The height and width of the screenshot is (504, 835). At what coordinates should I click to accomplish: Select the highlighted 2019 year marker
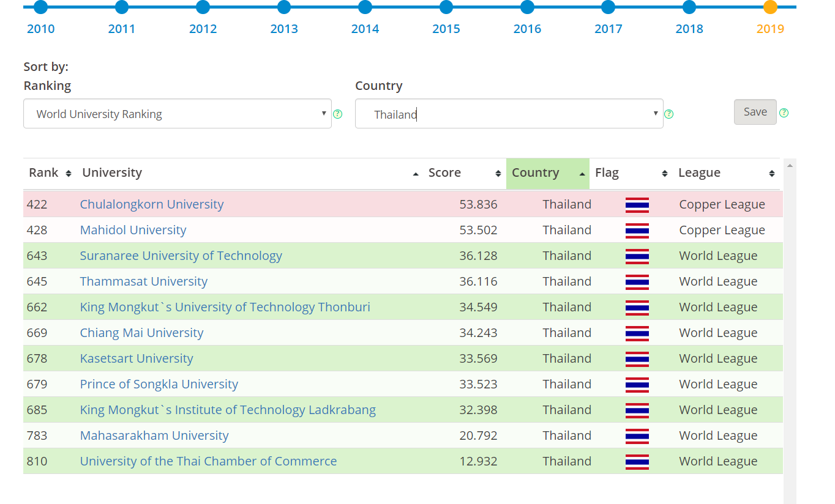pos(770,7)
